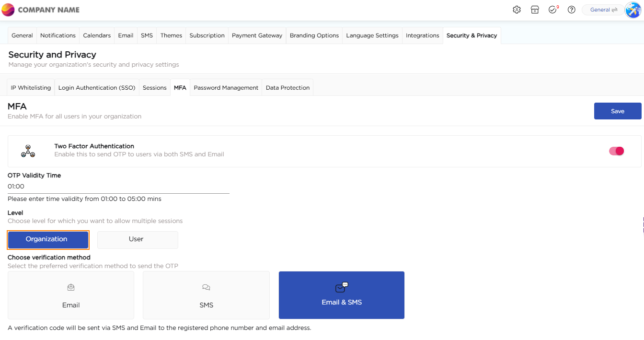Click the company logo icon
The height and width of the screenshot is (340, 644).
(x=8, y=10)
